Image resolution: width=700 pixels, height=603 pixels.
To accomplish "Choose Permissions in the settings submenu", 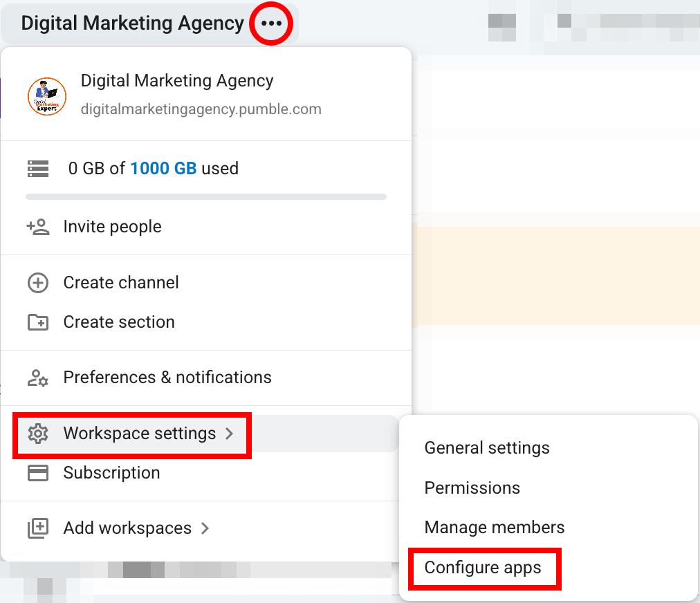I will pyautogui.click(x=472, y=488).
